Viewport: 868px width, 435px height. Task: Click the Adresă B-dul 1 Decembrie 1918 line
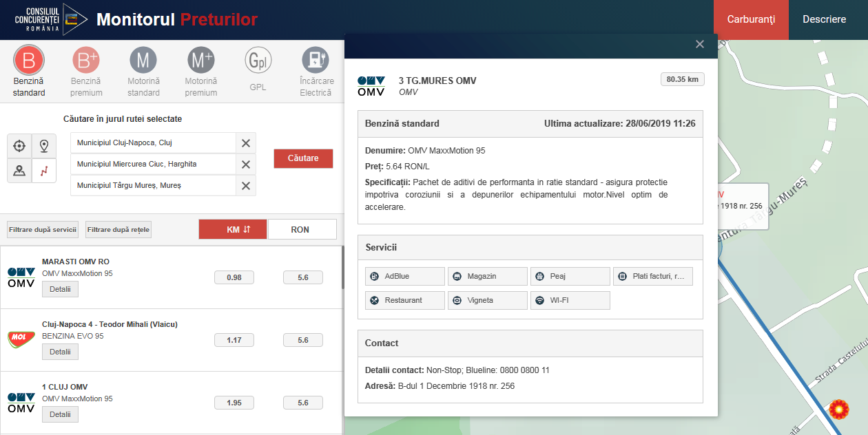(440, 386)
